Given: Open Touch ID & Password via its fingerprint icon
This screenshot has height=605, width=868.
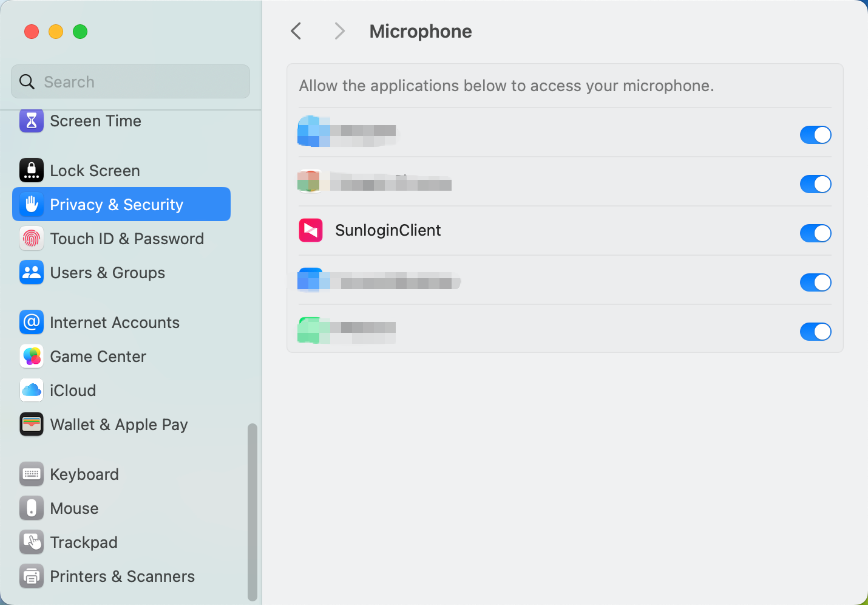Looking at the screenshot, I should coord(32,238).
